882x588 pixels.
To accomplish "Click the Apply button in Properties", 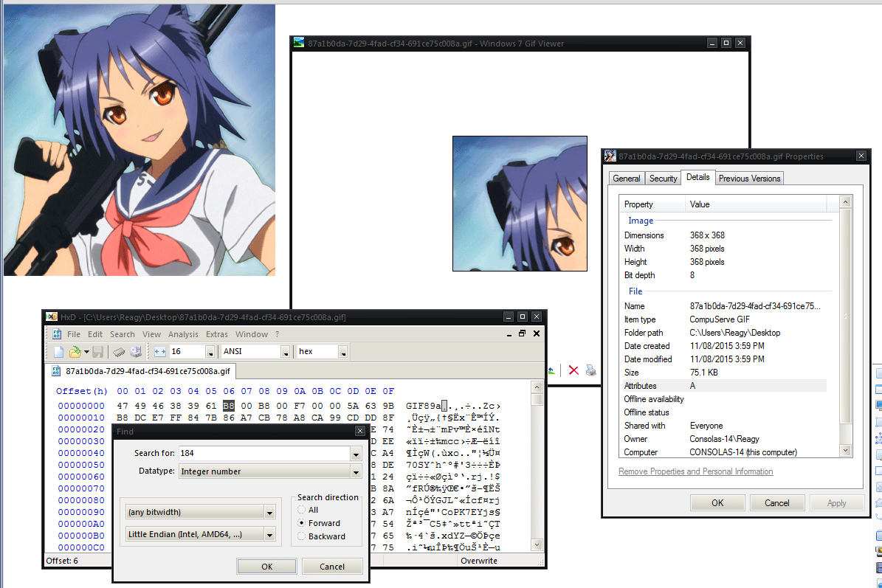I will (x=836, y=503).
